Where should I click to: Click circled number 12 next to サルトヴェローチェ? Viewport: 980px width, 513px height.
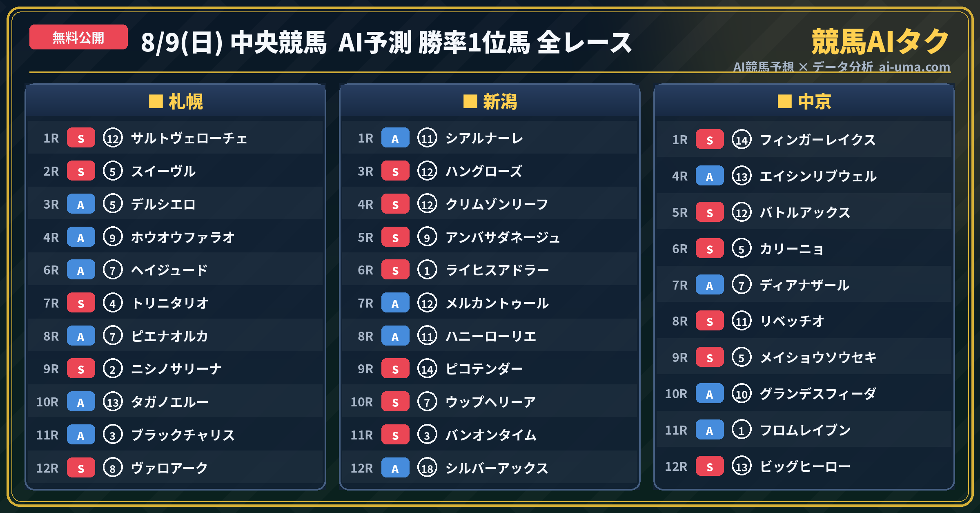click(113, 138)
